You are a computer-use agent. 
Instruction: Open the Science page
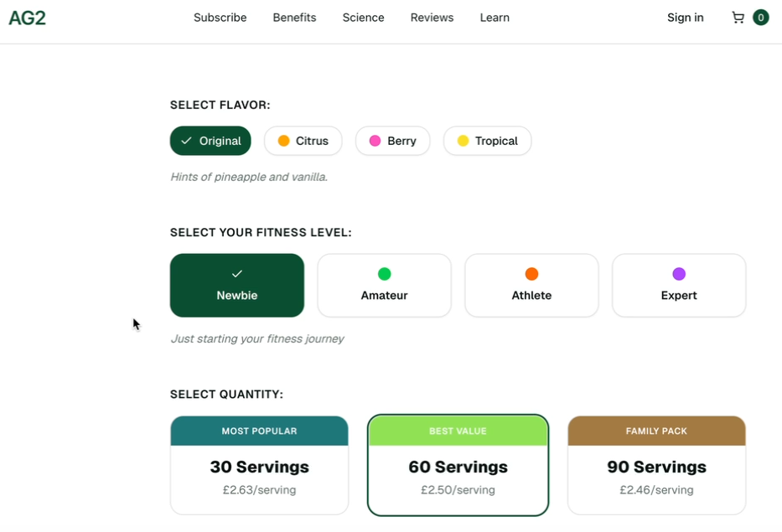pos(363,18)
